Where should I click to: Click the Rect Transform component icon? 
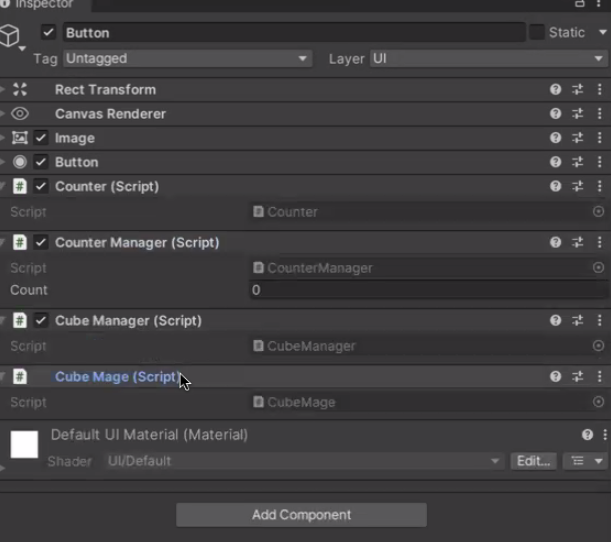click(20, 90)
